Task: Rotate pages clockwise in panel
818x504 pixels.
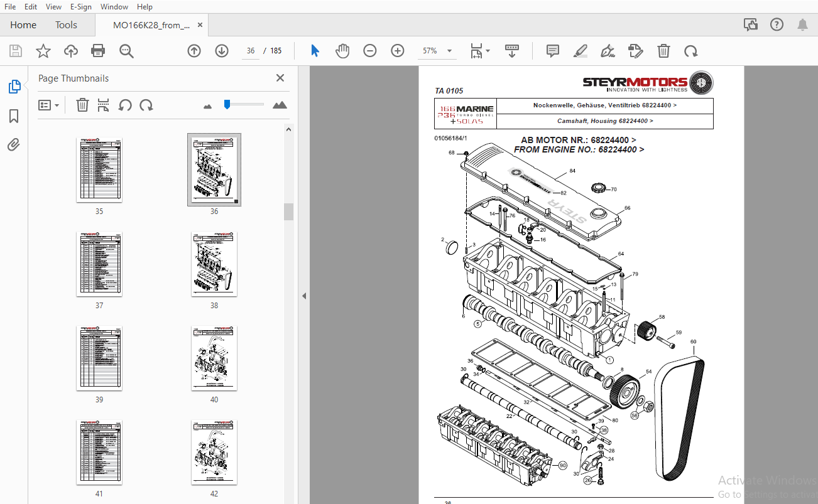Action: (146, 105)
